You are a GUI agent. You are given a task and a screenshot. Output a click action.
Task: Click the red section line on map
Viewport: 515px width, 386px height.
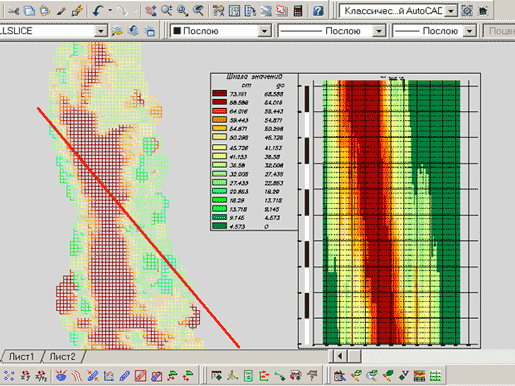pyautogui.click(x=138, y=227)
